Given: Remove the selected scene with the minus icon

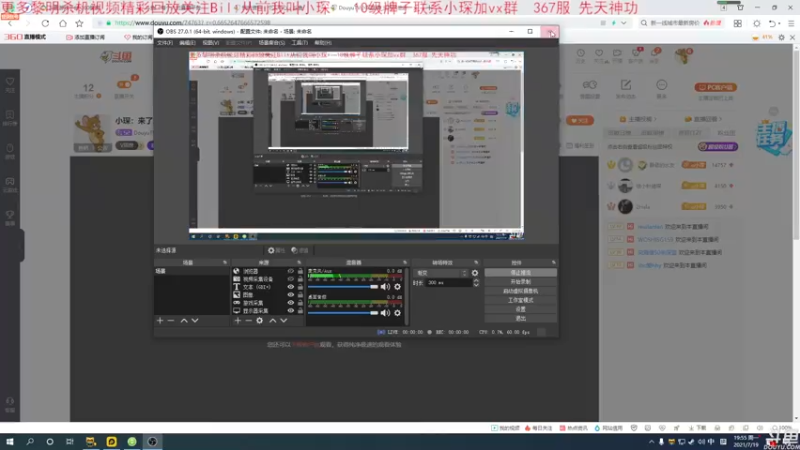Looking at the screenshot, I should 171,320.
